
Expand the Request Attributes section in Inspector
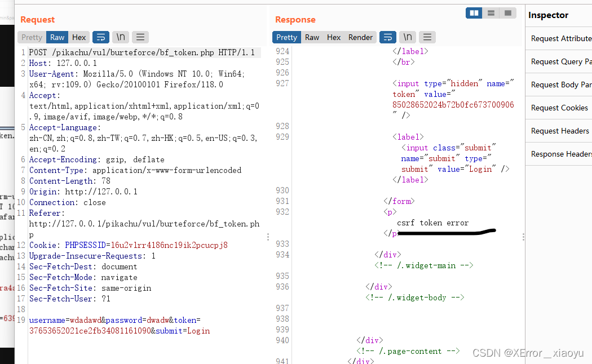(x=560, y=38)
